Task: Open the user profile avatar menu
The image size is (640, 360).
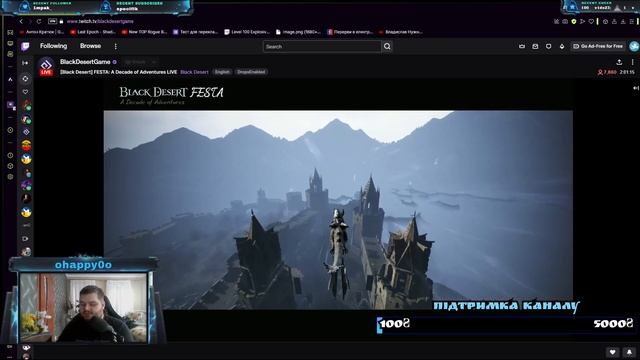Action: [x=634, y=47]
